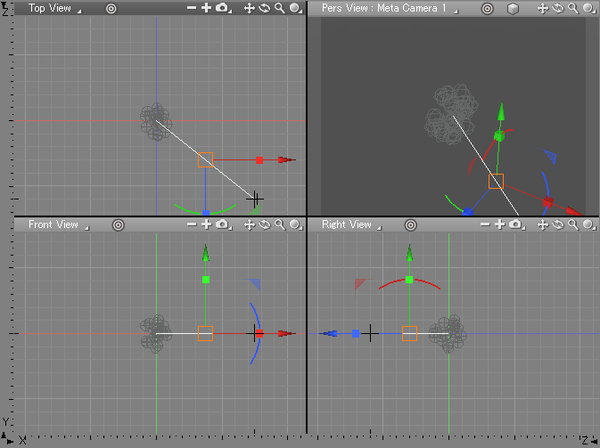Open the Top View name dropdown
This screenshot has width=600, height=448.
[54, 8]
